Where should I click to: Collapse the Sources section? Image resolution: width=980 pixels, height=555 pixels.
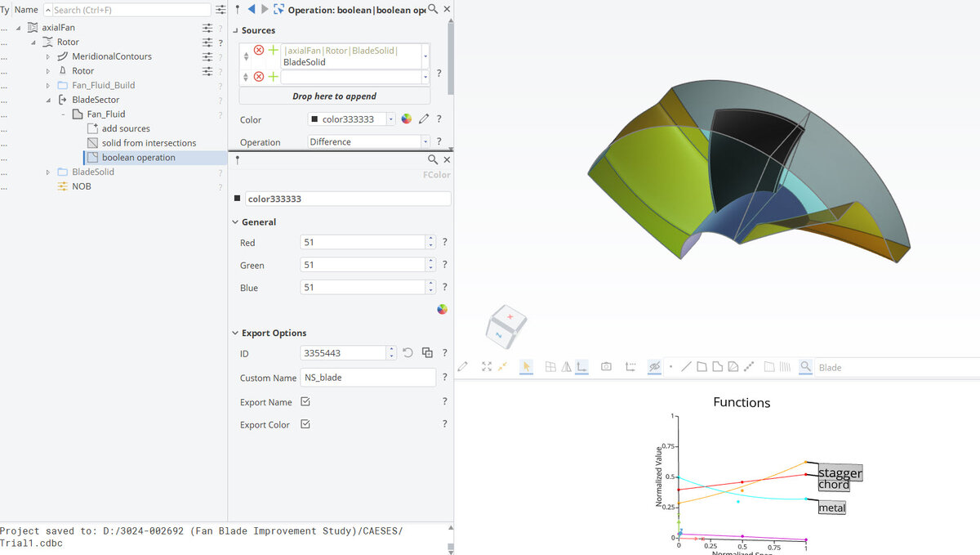[x=235, y=30]
